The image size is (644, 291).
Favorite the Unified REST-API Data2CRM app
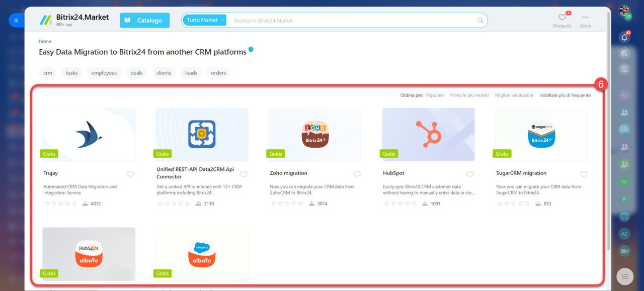244,174
